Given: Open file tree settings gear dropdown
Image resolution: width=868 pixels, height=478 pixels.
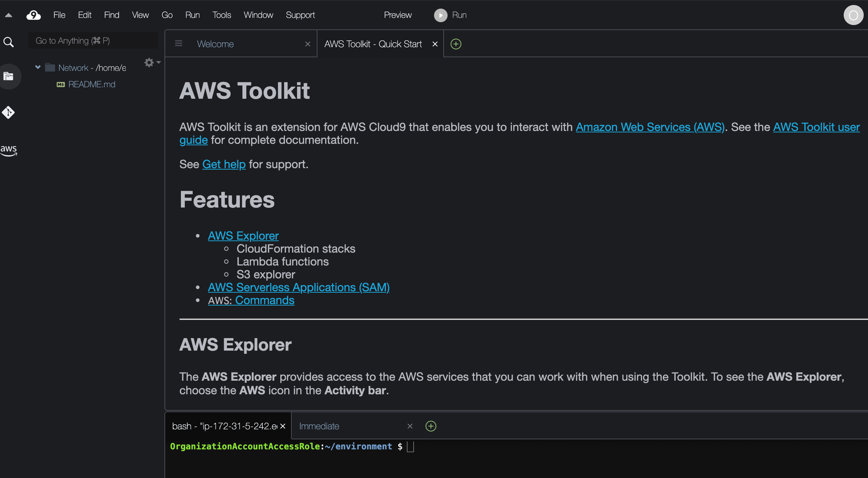Looking at the screenshot, I should click(152, 63).
